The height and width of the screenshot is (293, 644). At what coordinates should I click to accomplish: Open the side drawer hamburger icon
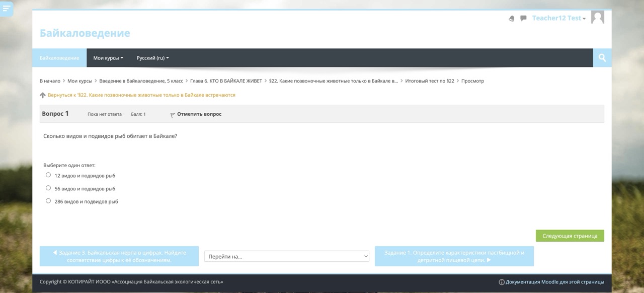coord(6,9)
